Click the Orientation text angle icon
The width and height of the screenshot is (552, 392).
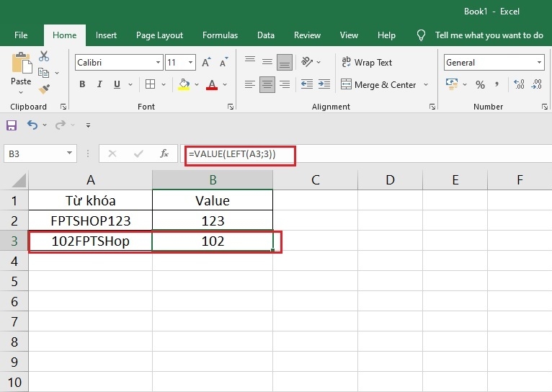click(x=307, y=62)
